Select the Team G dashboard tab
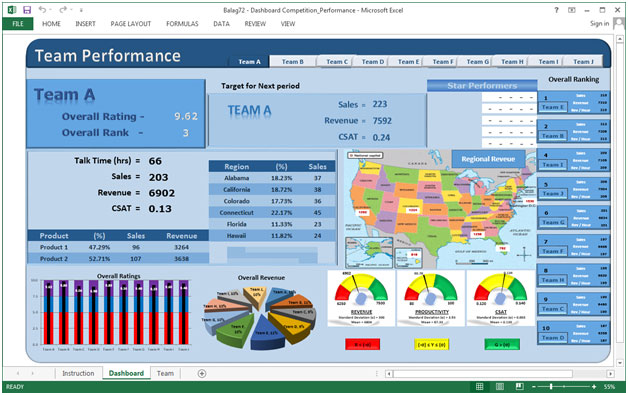Viewport: 628px width, 395px height. [x=477, y=62]
